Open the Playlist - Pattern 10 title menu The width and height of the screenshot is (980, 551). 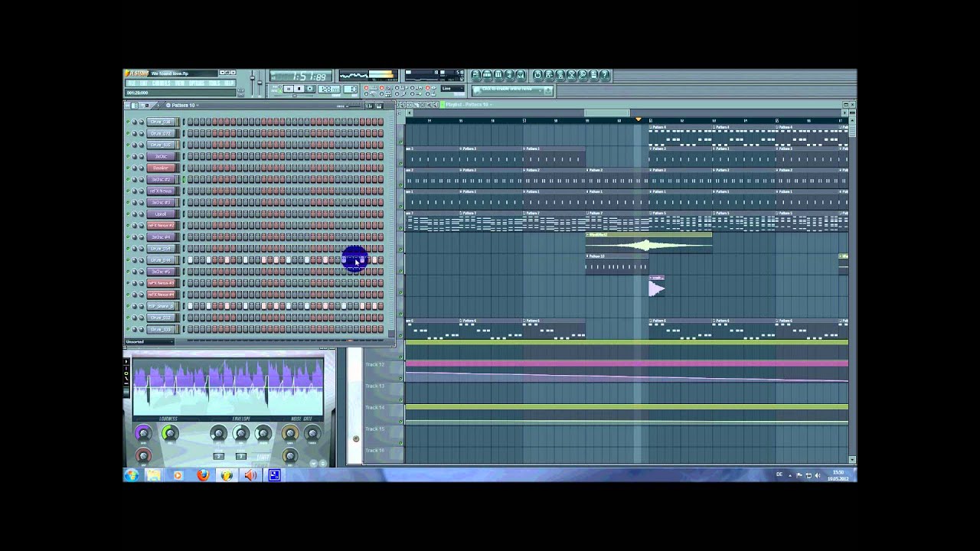[469, 105]
